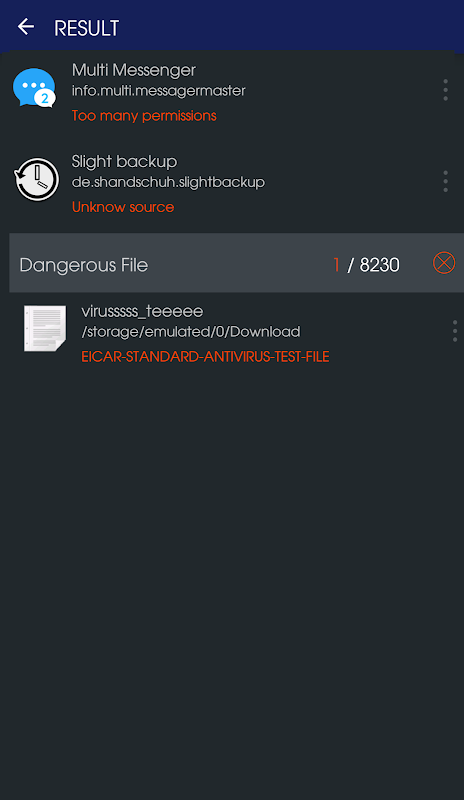Screen dimensions: 464x800
Task: Tap the Multi Messenger chat bubble icon
Action: pos(34,88)
